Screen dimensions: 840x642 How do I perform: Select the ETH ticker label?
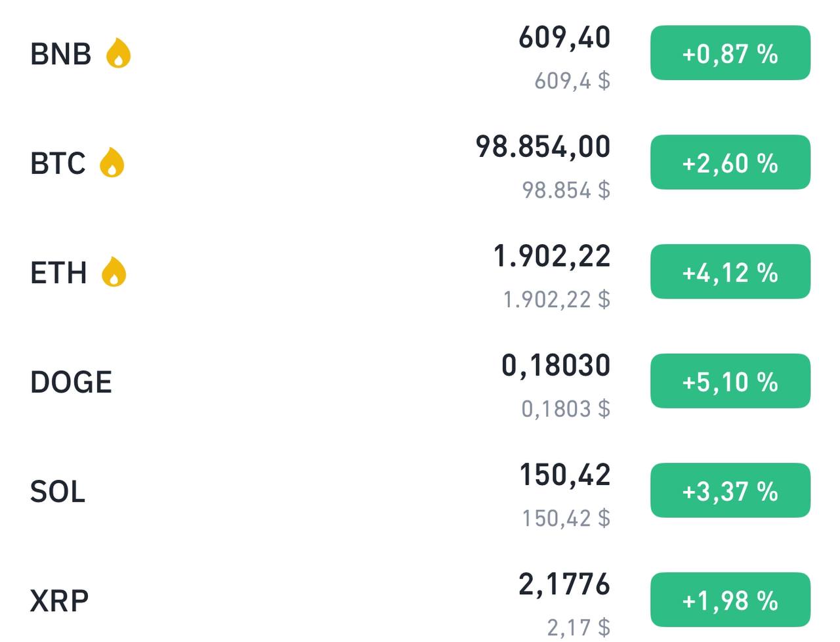pyautogui.click(x=58, y=272)
